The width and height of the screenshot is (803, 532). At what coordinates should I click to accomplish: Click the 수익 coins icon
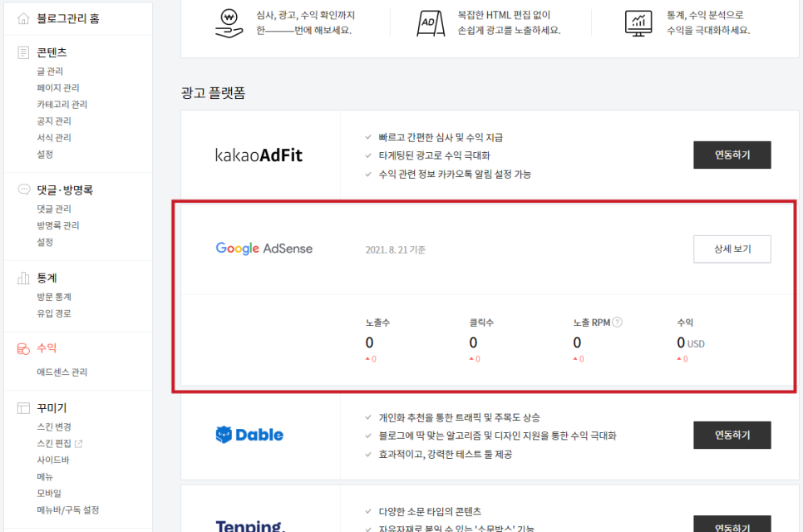click(x=23, y=348)
